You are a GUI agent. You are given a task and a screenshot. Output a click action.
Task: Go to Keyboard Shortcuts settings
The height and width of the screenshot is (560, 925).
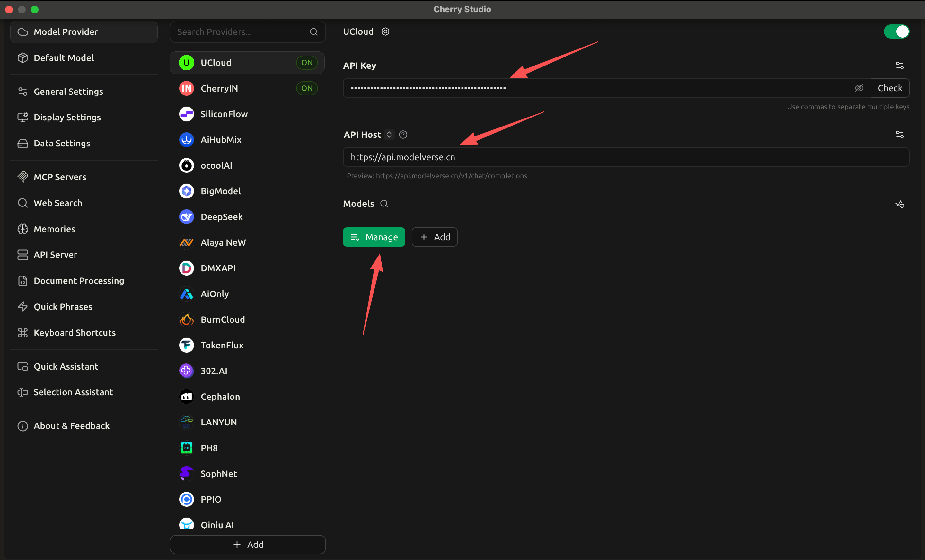coord(75,333)
